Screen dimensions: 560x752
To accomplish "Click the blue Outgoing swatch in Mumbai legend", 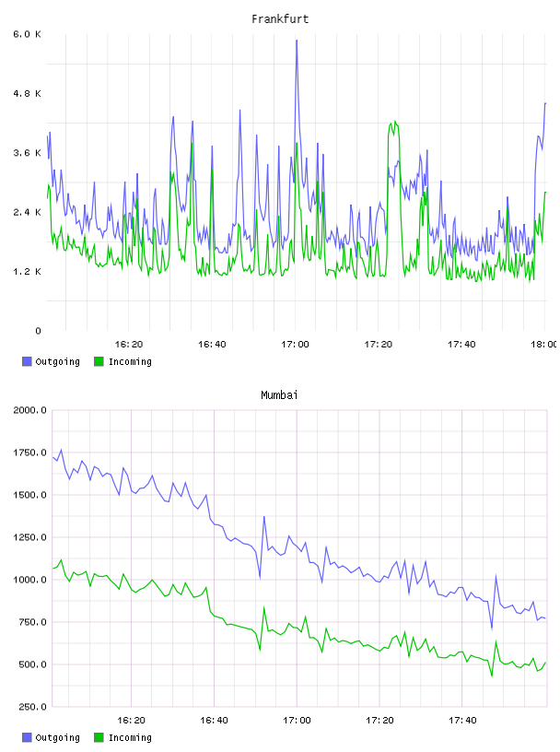I will [x=27, y=737].
